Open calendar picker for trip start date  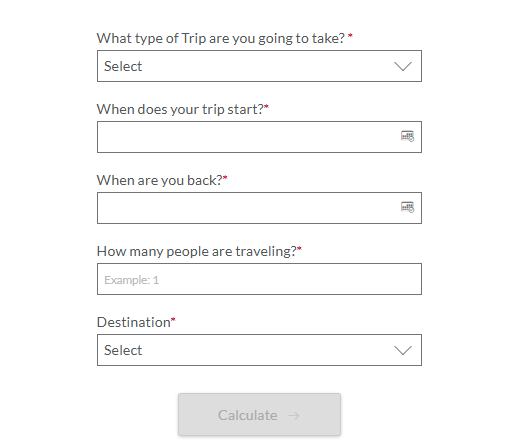point(407,136)
